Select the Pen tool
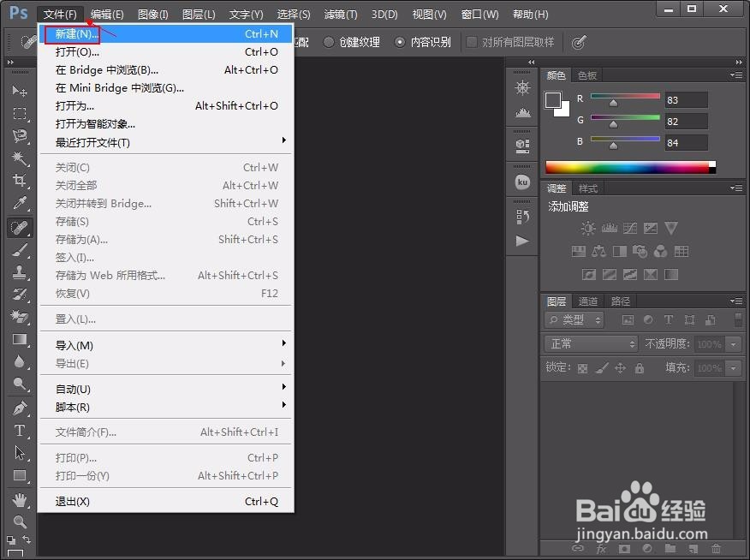The image size is (750, 560). point(20,408)
